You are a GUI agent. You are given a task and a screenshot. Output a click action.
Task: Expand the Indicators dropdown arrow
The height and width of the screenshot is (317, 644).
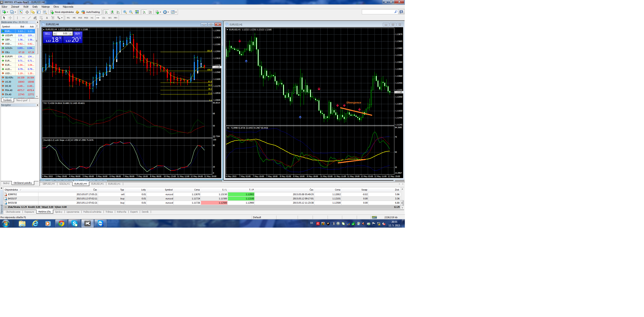(x=160, y=12)
